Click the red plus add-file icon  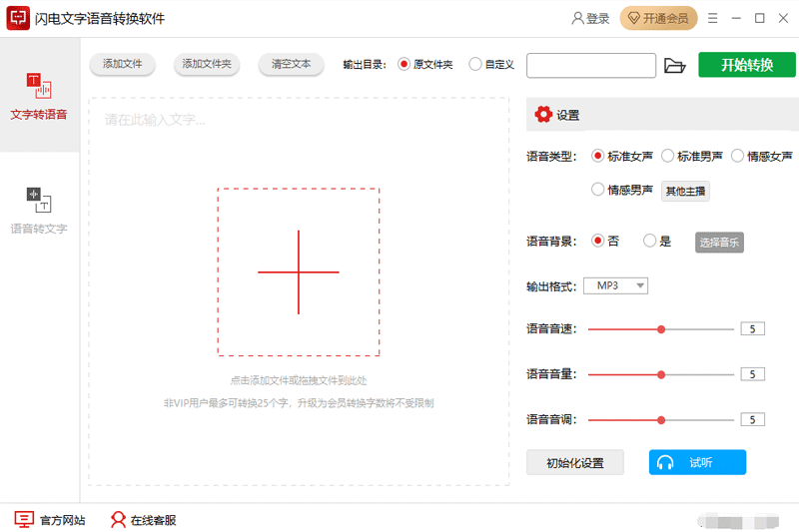299,271
